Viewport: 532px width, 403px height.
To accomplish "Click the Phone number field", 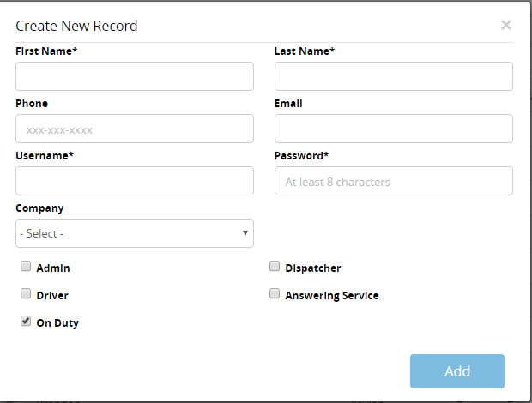I will pos(135,129).
